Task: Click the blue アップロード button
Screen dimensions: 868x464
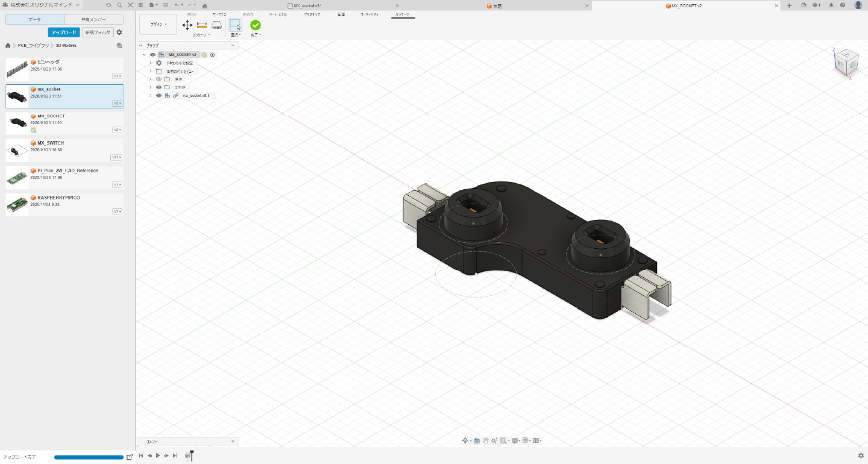Action: pos(64,33)
